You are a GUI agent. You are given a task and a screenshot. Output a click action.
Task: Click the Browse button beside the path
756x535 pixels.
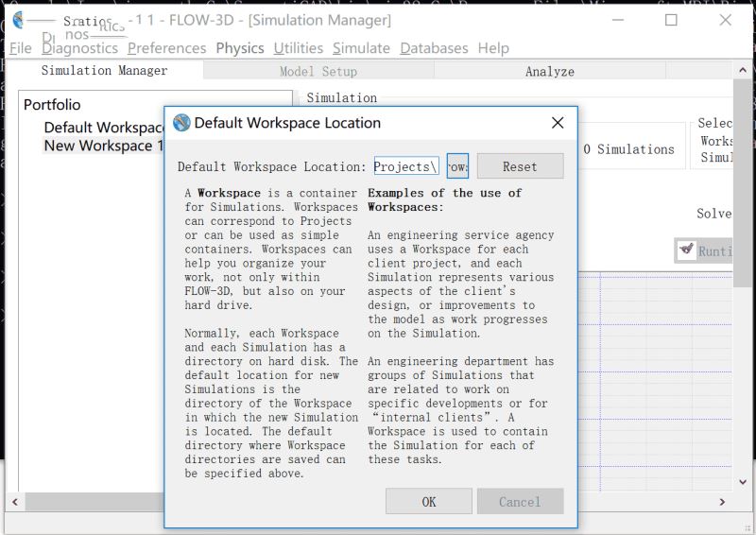[x=457, y=166]
